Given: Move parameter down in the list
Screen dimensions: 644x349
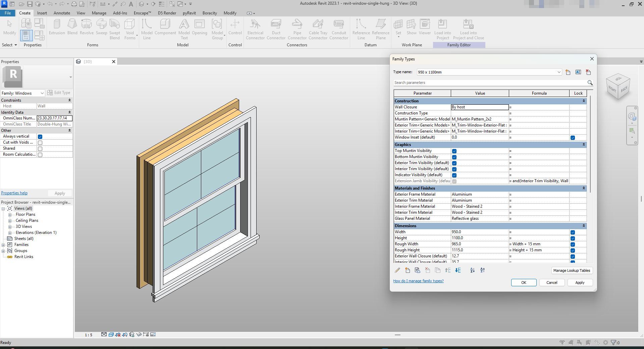Looking at the screenshot, I should [458, 270].
